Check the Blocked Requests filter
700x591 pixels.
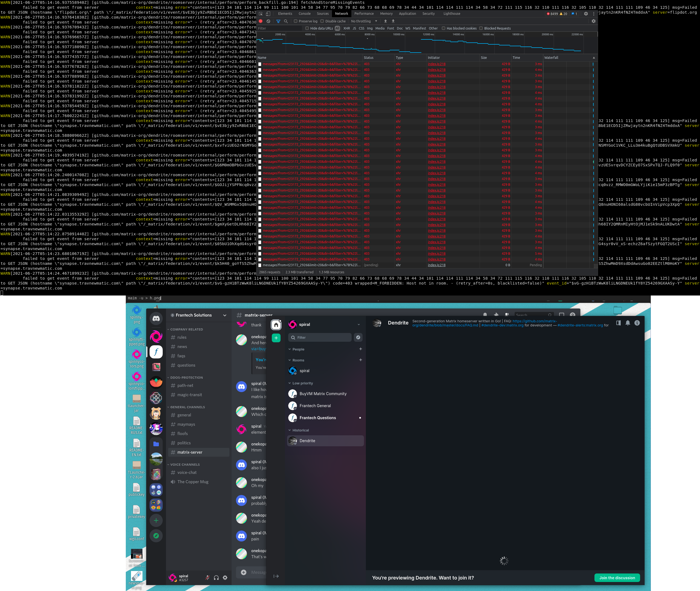pyautogui.click(x=481, y=28)
